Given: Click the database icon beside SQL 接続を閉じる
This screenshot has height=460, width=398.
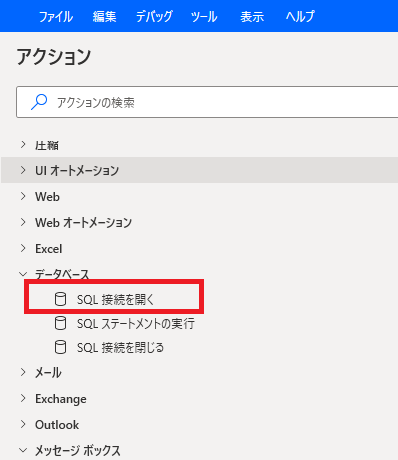Looking at the screenshot, I should coord(60,347).
